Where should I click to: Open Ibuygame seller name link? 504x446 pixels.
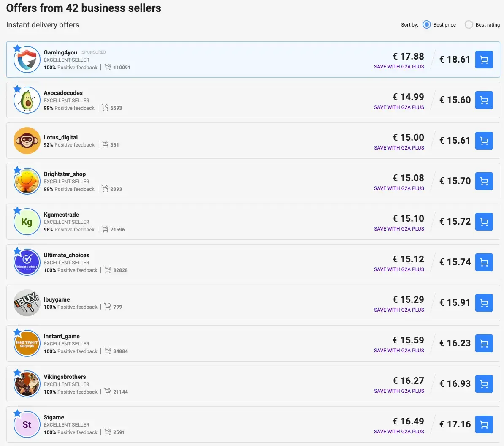point(57,299)
